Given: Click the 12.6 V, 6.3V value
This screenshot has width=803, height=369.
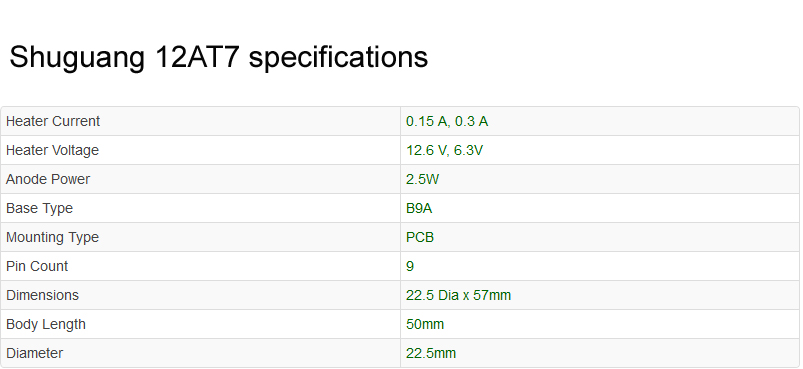Looking at the screenshot, I should [x=444, y=150].
